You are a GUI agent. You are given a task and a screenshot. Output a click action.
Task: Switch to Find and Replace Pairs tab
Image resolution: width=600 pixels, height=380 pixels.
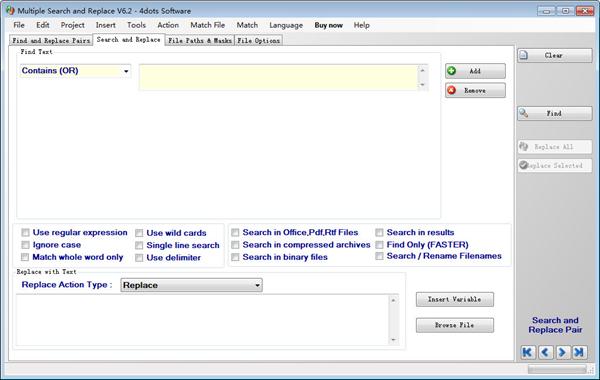[x=51, y=41]
